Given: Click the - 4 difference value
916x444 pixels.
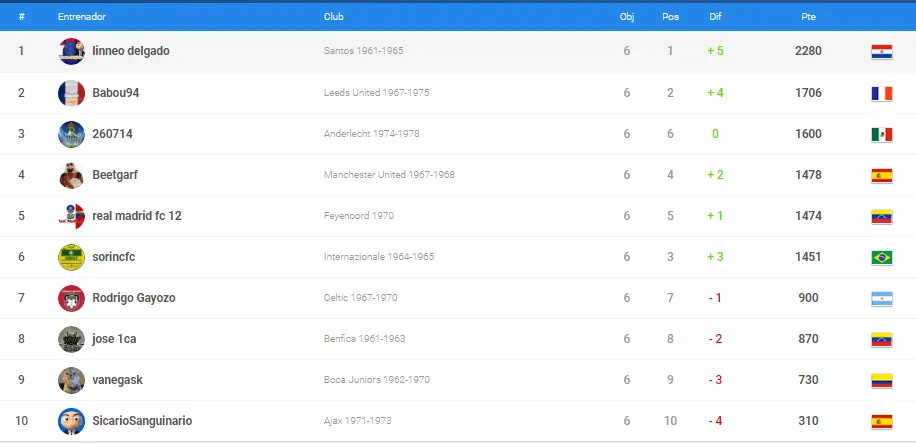Looking at the screenshot, I should (716, 421).
